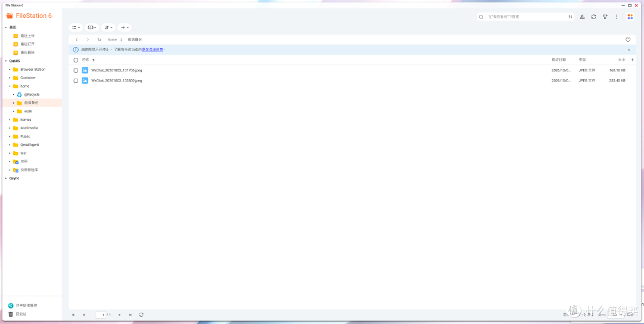Collapse the home folder arrow
The width and height of the screenshot is (644, 324).
coord(10,86)
